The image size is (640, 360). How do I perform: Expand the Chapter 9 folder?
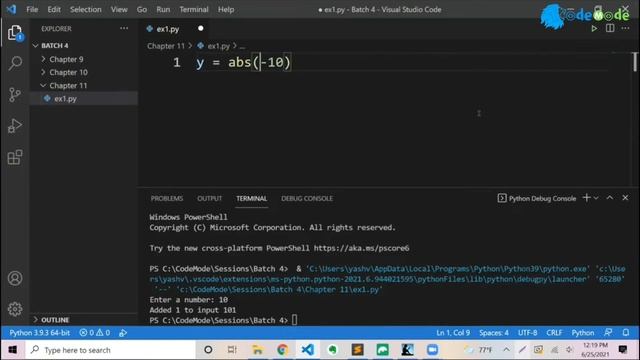tap(66, 59)
